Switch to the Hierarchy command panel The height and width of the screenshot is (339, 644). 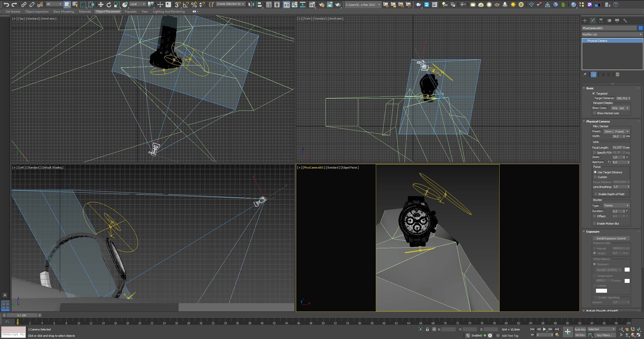coord(601,21)
